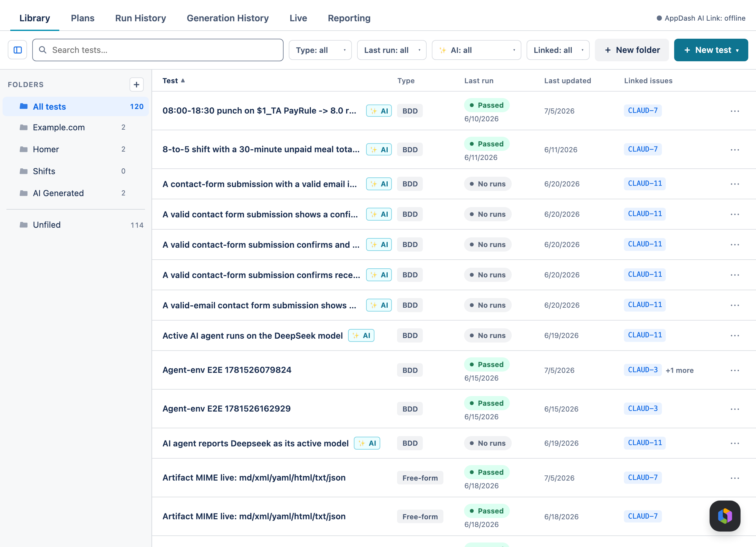Click date 6/19/2026 on AI agent reports Deepseek row
756x547 pixels.
(x=561, y=443)
